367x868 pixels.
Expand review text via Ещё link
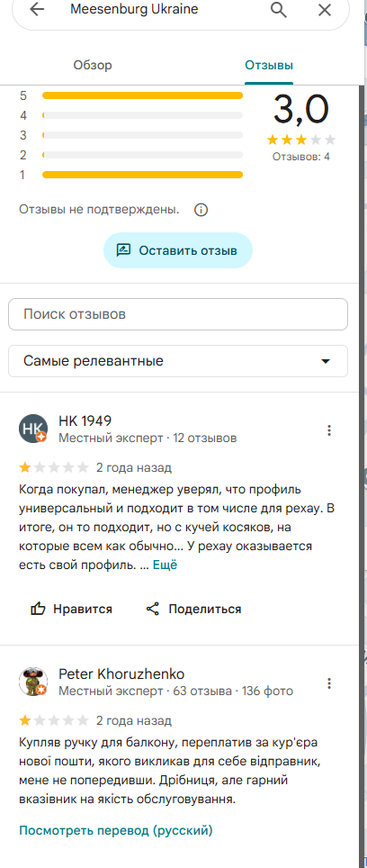165,565
